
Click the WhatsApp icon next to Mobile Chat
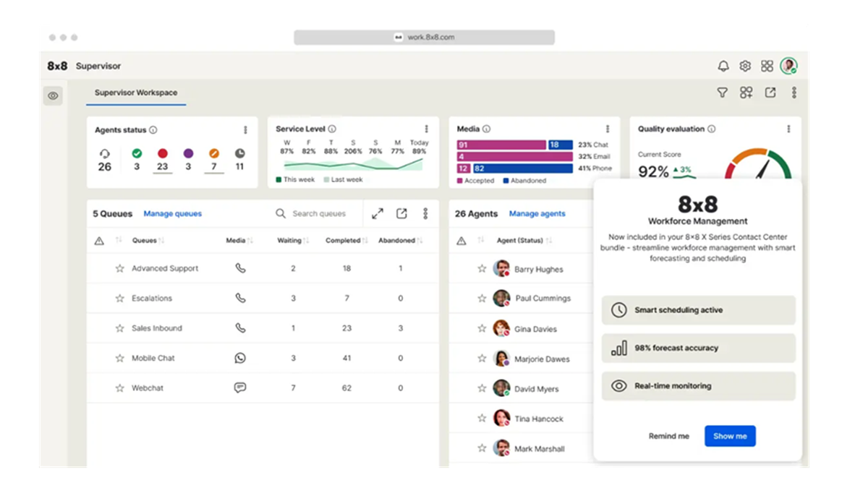239,357
